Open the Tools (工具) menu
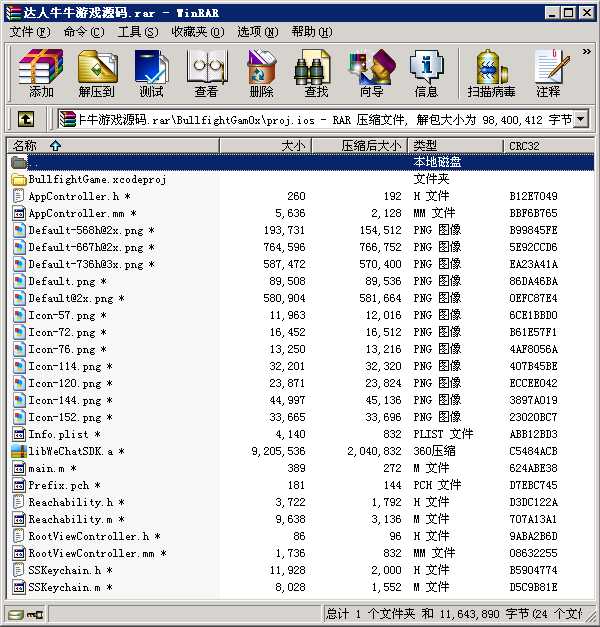The image size is (600, 627). [138, 32]
